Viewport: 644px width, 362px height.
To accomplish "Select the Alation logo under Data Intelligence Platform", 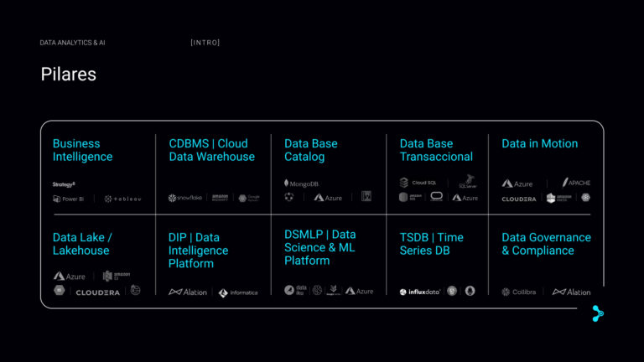I will 188,292.
